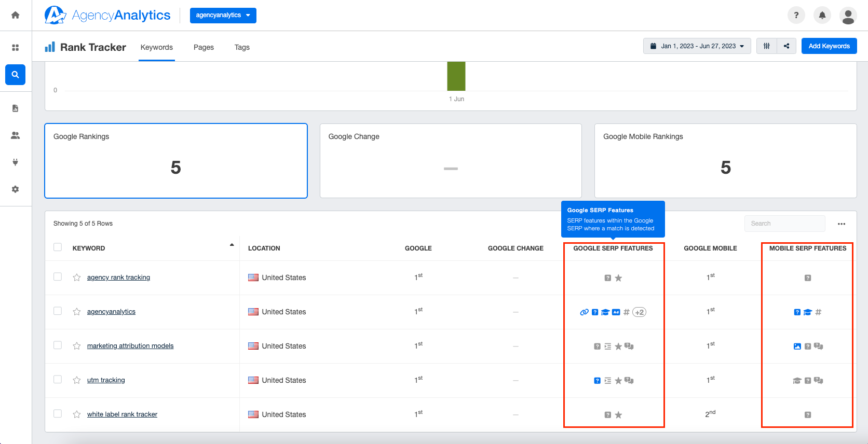Toggle the Keyword column sort arrow
The height and width of the screenshot is (444, 868).
click(x=232, y=245)
